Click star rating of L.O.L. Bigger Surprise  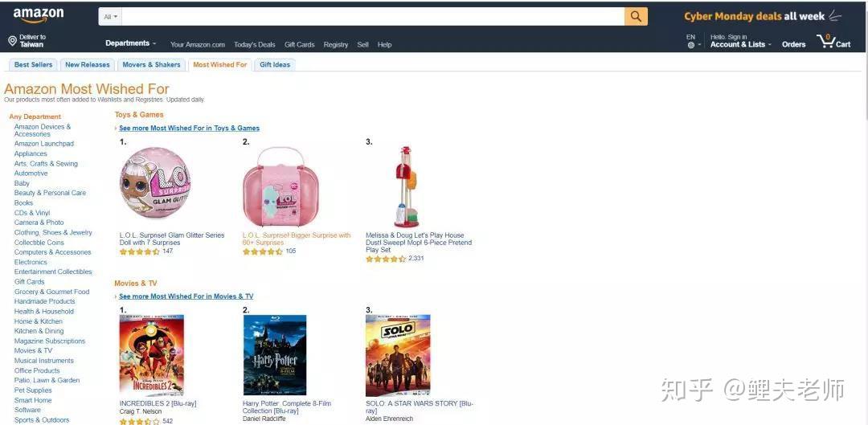[262, 251]
